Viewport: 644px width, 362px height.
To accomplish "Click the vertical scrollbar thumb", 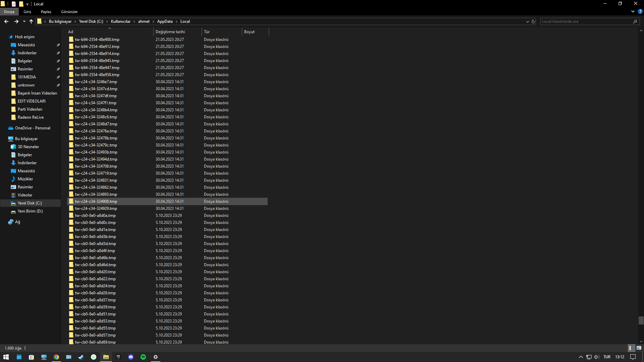I will 641,320.
